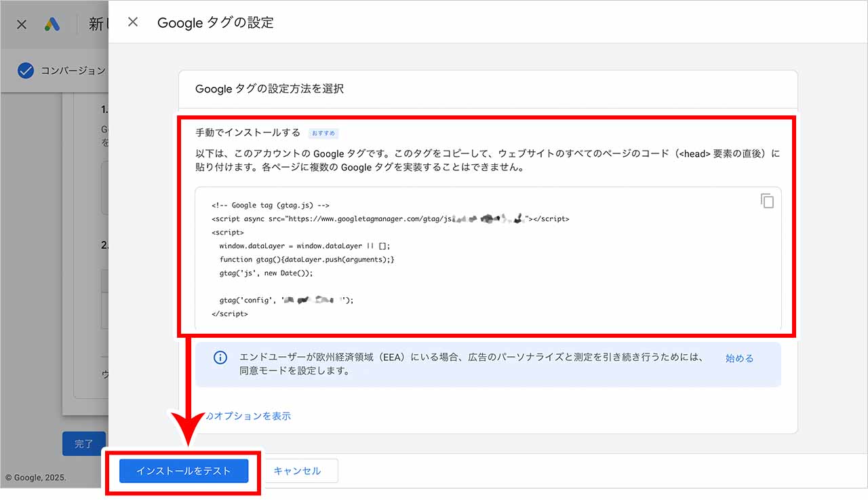Click the Google タグの設定 panel title
The width and height of the screenshot is (868, 500).
click(216, 22)
